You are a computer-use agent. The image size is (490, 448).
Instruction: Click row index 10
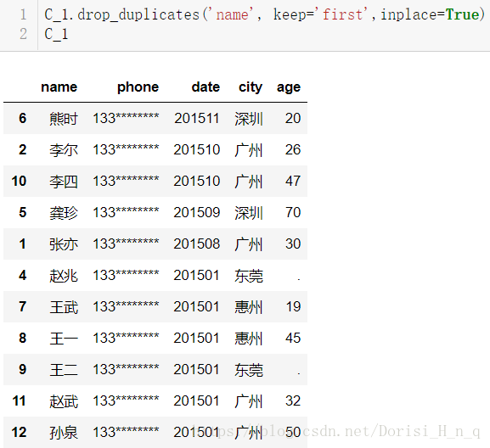[x=19, y=181]
